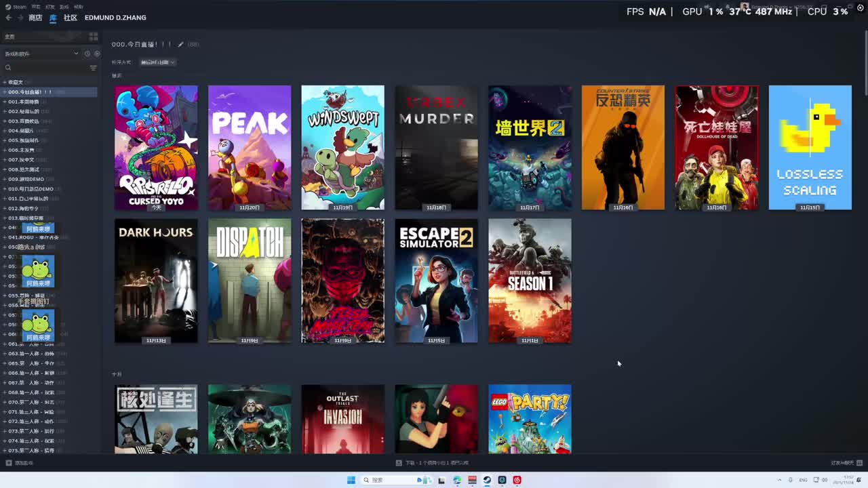Open the EDMUND D.ZHANG profile tab
868x488 pixels.
(x=115, y=18)
